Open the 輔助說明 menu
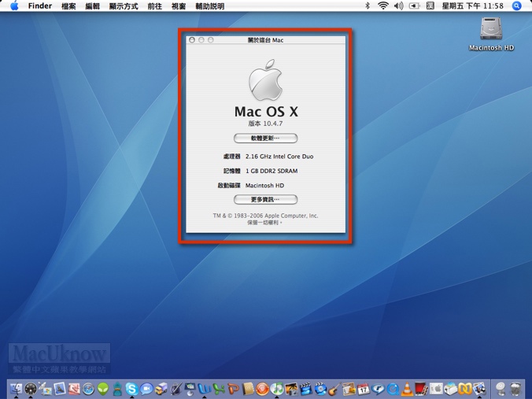Viewport: 532px width, 399px height. [x=210, y=6]
